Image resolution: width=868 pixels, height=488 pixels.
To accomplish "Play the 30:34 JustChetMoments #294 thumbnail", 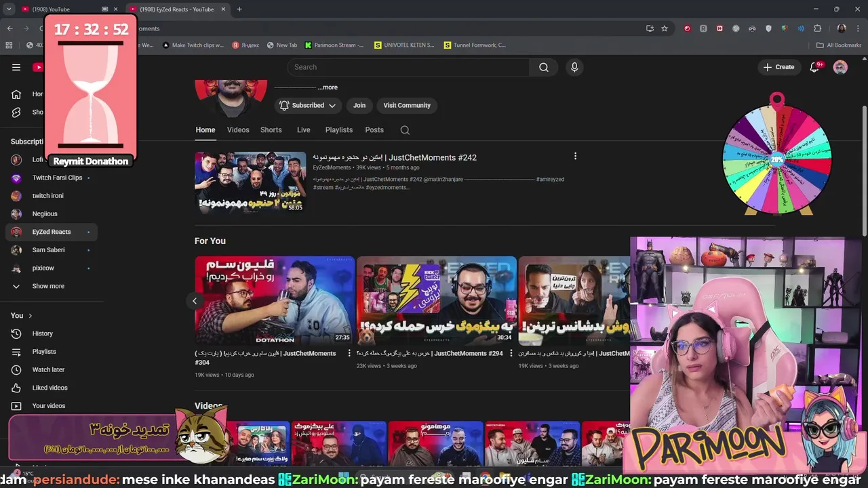I will (x=436, y=301).
